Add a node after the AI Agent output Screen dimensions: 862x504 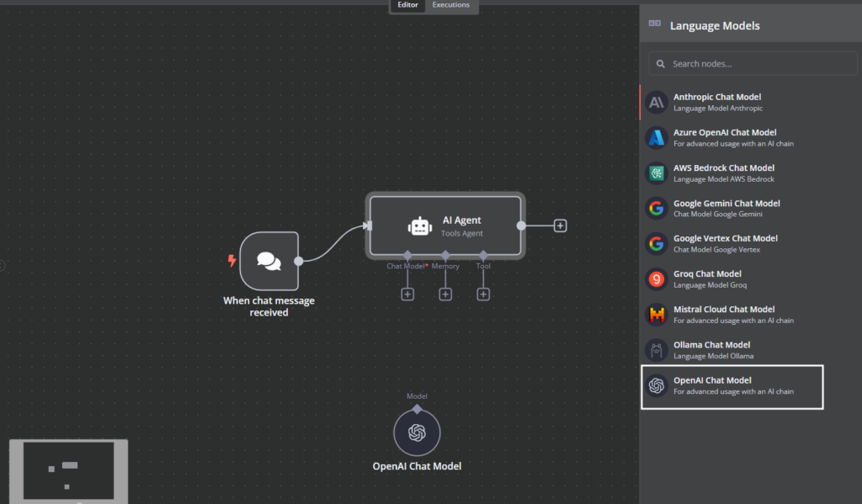coord(560,225)
